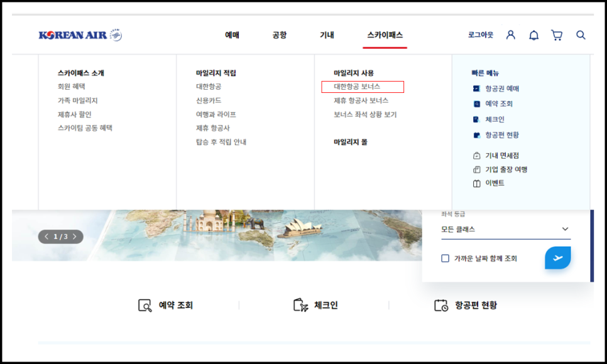The image size is (607, 364).
Task: Go to previous banner slide arrow
Action: [46, 237]
